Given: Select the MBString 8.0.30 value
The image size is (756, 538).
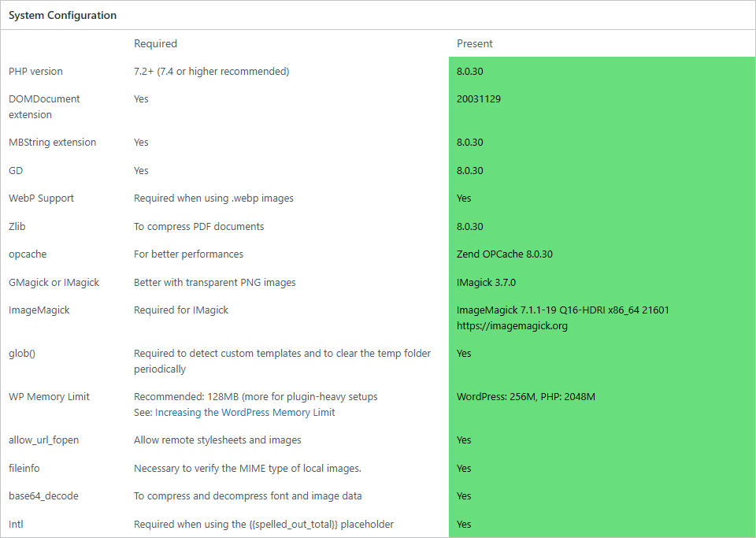Looking at the screenshot, I should (x=470, y=143).
